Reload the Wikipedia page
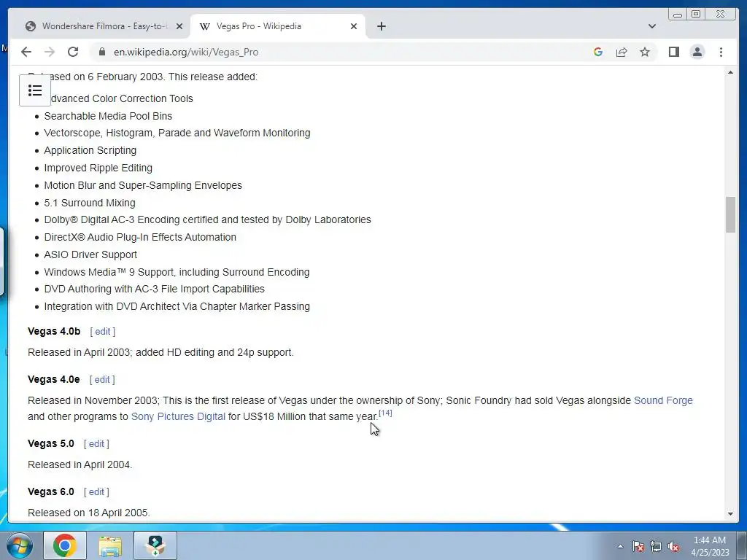Viewport: 747px width, 560px height. coord(73,52)
